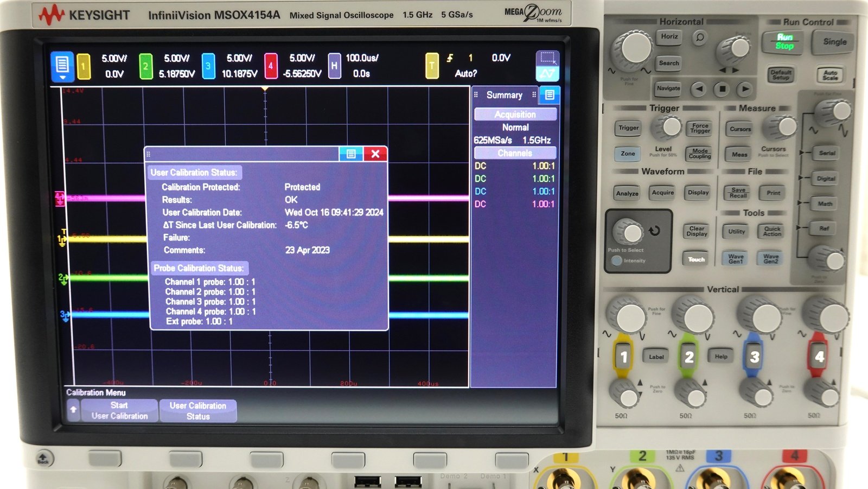
Task: Push the navigate forward arrow button
Action: coord(745,88)
